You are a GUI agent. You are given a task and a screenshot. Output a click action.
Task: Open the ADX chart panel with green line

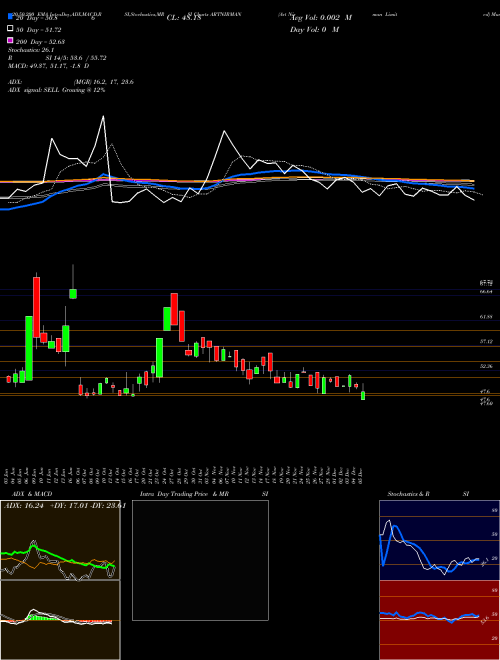(60, 540)
